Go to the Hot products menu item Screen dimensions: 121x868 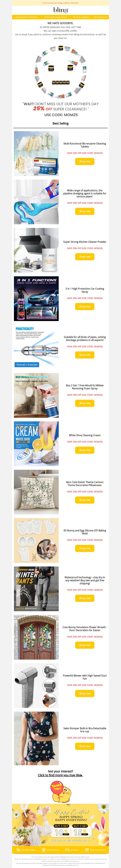click(x=100, y=17)
